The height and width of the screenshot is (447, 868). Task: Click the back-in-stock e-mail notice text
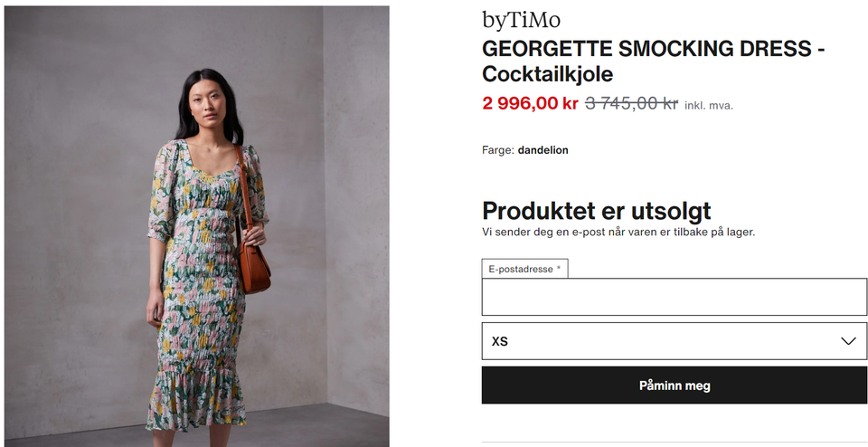coord(618,232)
